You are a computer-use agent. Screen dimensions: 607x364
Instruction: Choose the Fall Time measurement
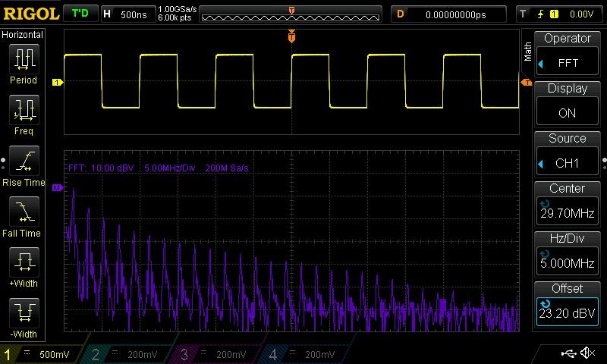23,213
